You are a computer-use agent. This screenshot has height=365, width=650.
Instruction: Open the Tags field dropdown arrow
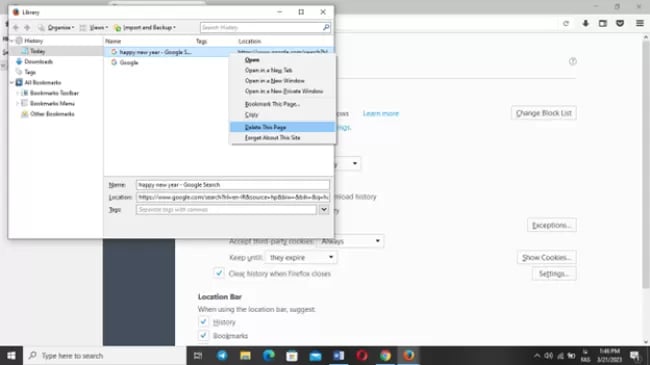point(324,209)
